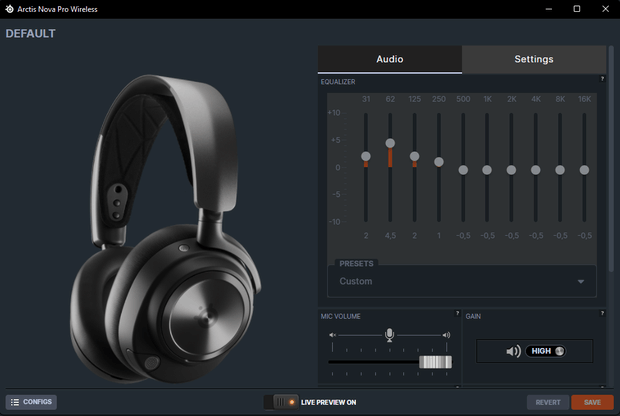Open the Configs list
Image resolution: width=620 pixels, height=416 pixels.
point(31,402)
